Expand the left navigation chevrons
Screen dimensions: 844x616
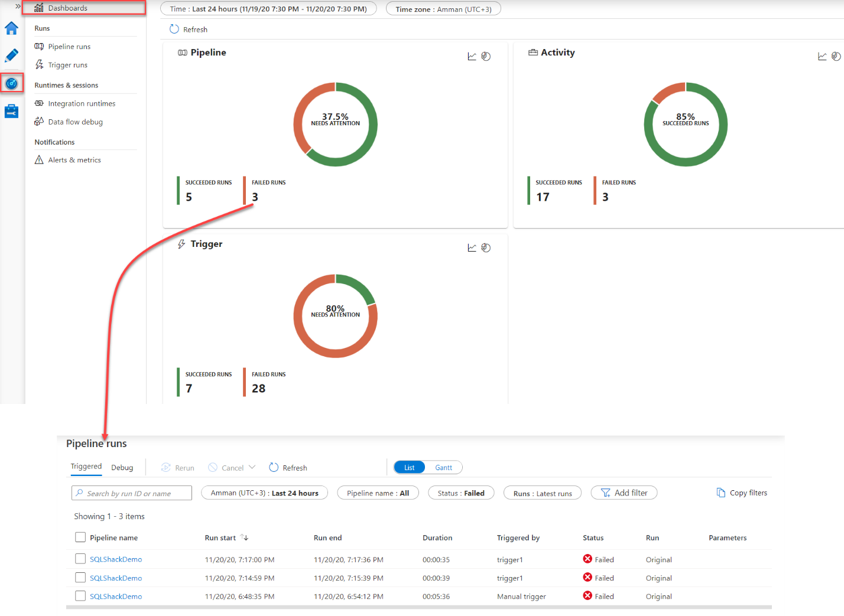(x=18, y=6)
